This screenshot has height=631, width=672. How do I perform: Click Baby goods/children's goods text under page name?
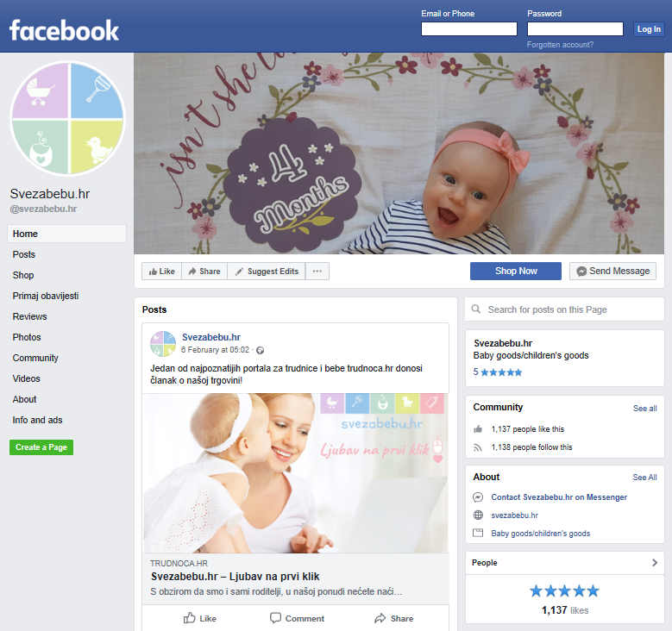tap(531, 355)
